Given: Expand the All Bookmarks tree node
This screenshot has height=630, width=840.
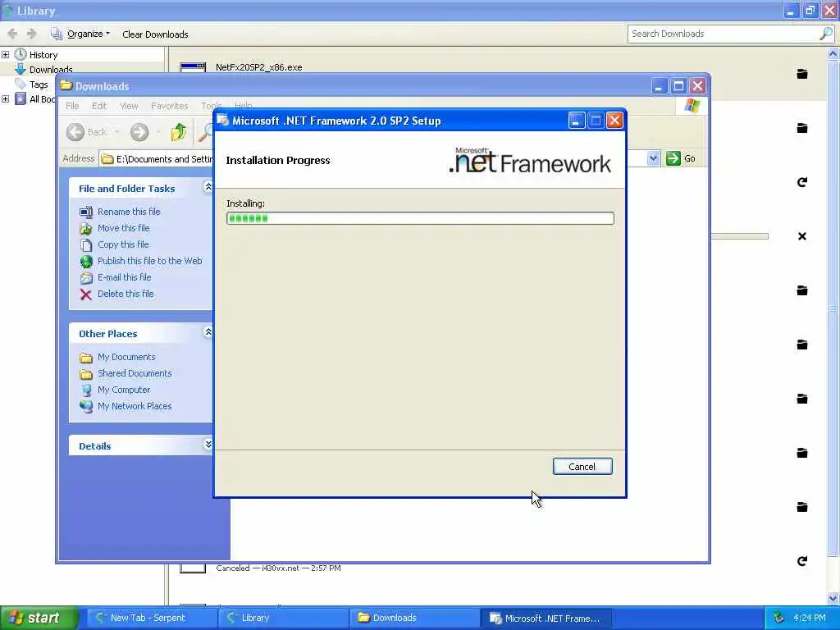Looking at the screenshot, I should click(x=6, y=99).
